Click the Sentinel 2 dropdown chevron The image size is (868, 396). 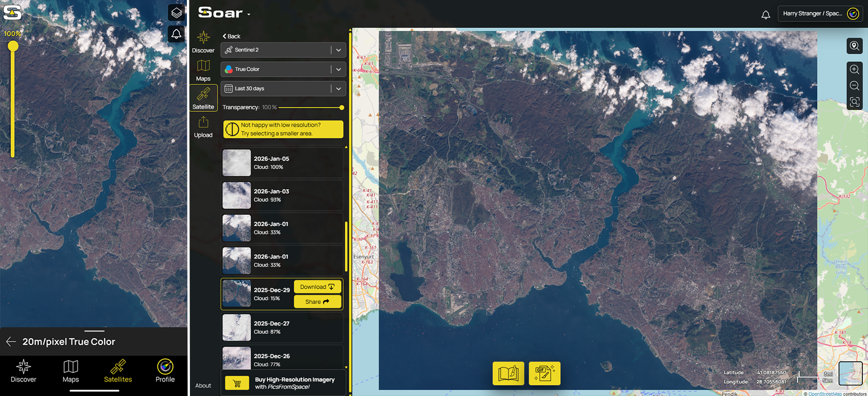coord(339,50)
